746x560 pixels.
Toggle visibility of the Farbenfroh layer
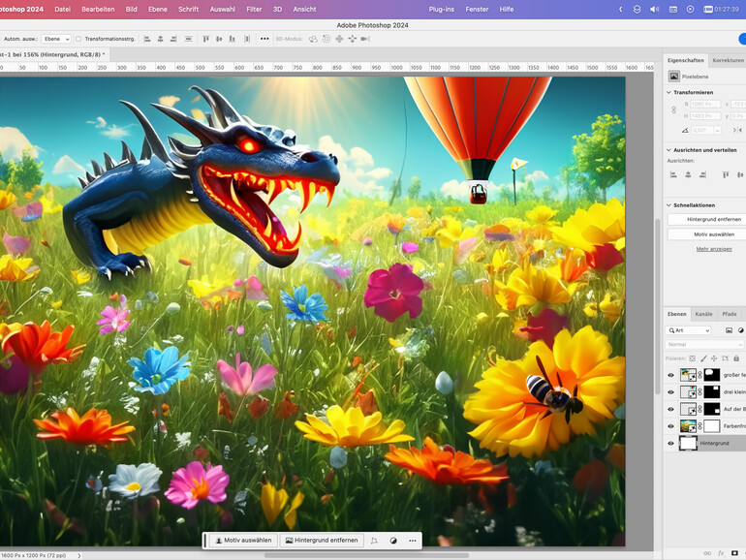coord(670,425)
